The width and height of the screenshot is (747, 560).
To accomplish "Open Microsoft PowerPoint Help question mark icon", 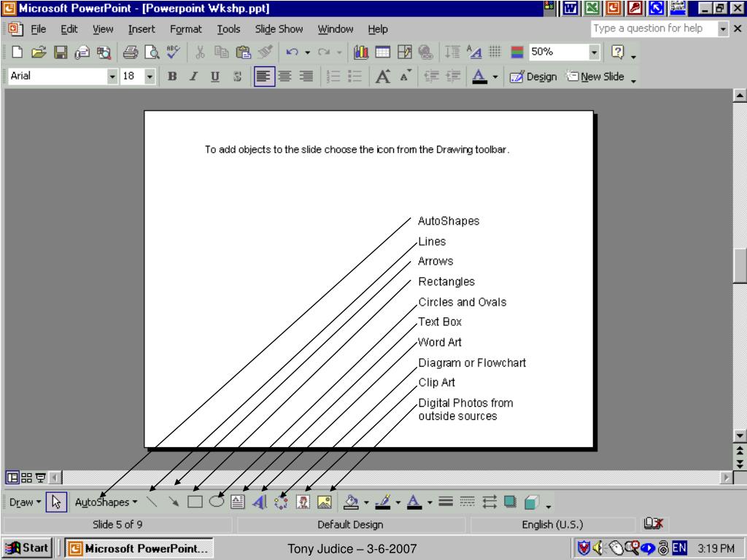I will (617, 52).
